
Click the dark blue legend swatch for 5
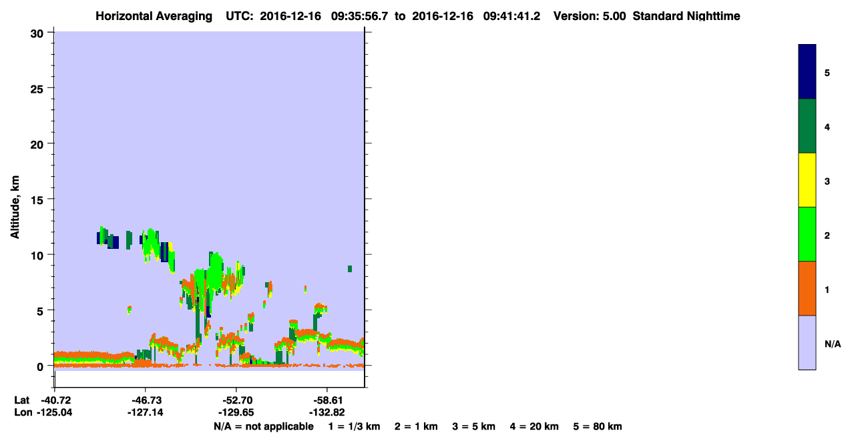[807, 72]
